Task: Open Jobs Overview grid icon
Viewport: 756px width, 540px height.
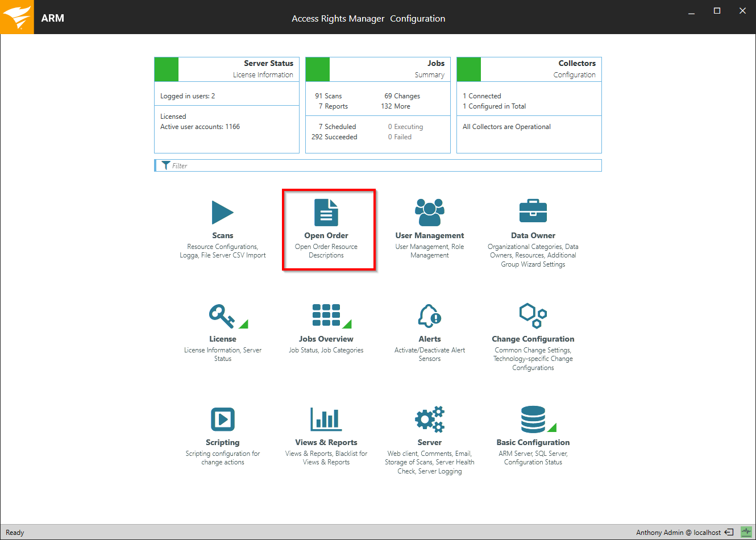Action: click(326, 315)
